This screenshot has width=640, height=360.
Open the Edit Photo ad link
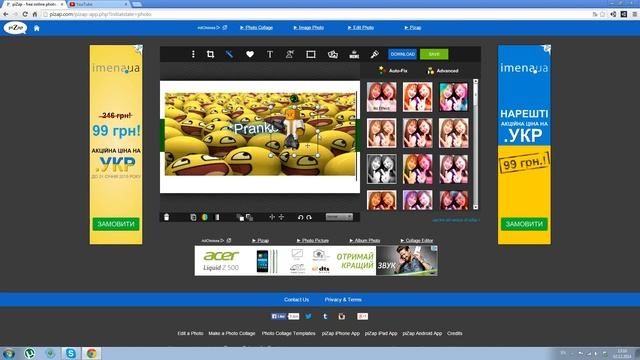click(361, 28)
